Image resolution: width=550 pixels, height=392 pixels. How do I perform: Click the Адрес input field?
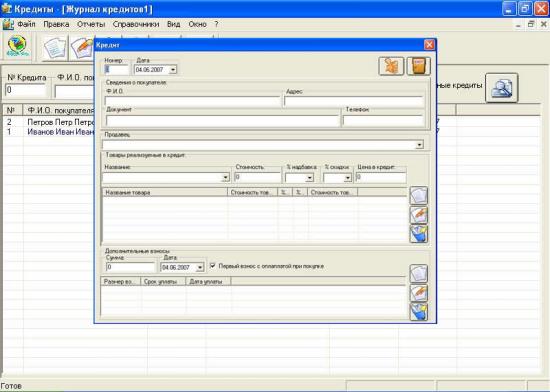(354, 102)
